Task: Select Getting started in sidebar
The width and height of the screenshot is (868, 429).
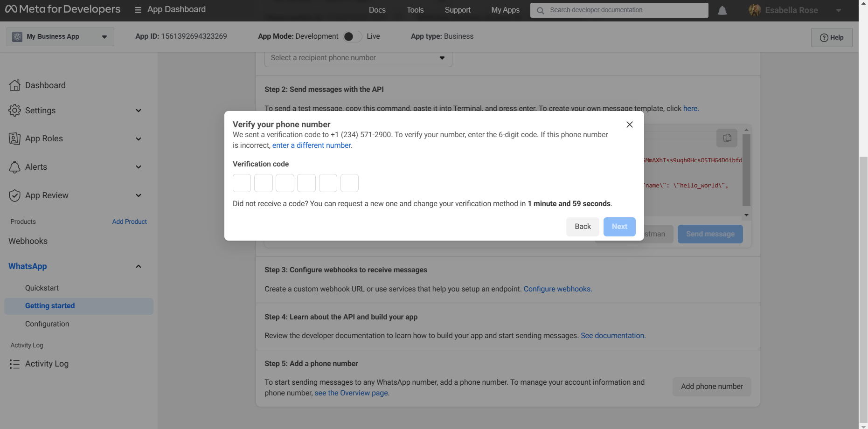Action: point(79,306)
